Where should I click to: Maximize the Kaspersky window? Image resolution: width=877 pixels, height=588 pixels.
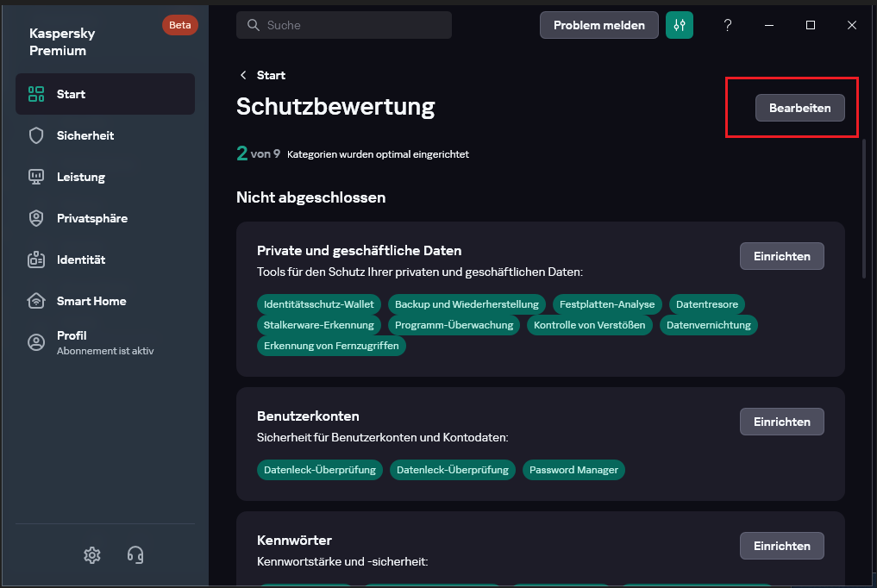click(x=810, y=25)
